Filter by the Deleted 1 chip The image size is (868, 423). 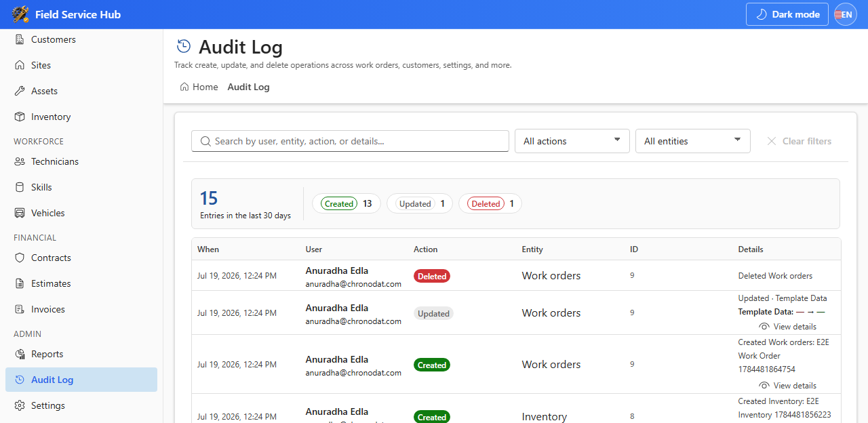coord(490,203)
